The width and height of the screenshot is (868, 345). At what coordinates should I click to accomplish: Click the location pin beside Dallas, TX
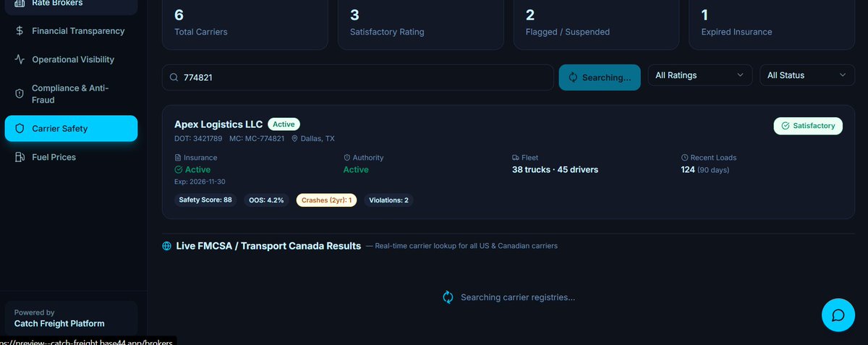(295, 139)
